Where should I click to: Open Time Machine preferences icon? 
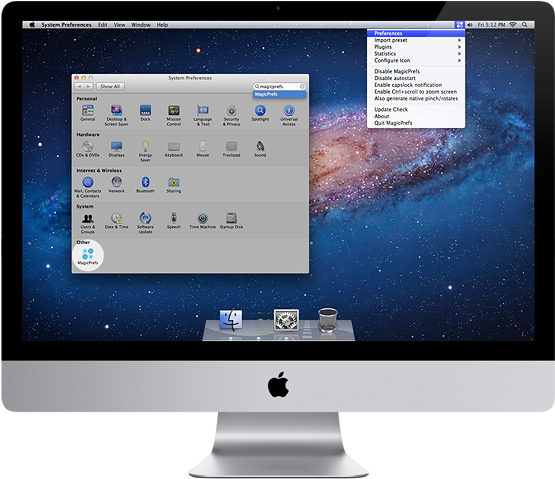[202, 221]
